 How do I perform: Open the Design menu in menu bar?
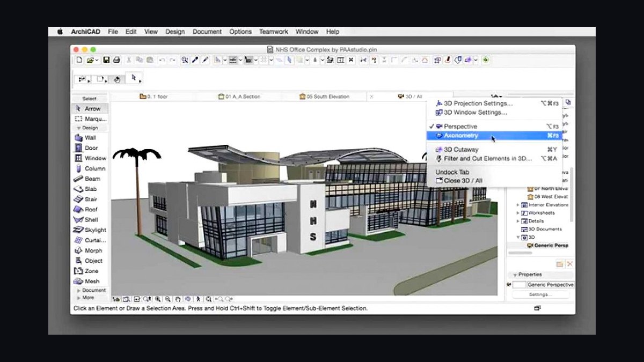(175, 32)
